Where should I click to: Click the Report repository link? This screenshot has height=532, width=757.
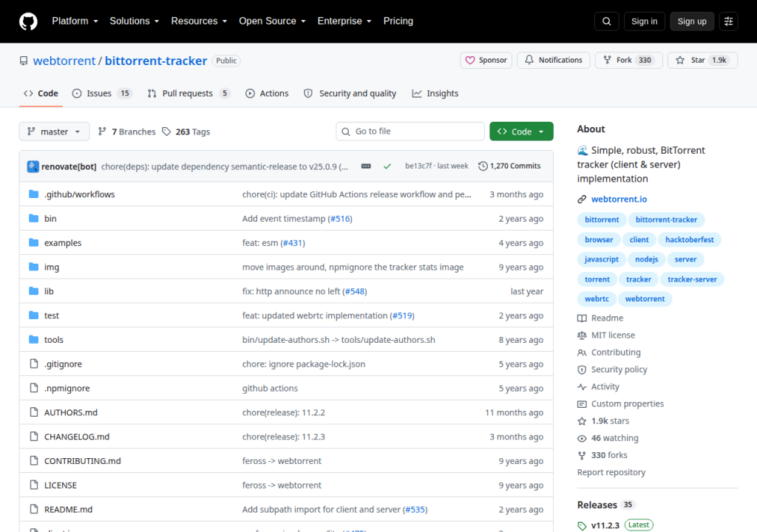(611, 473)
